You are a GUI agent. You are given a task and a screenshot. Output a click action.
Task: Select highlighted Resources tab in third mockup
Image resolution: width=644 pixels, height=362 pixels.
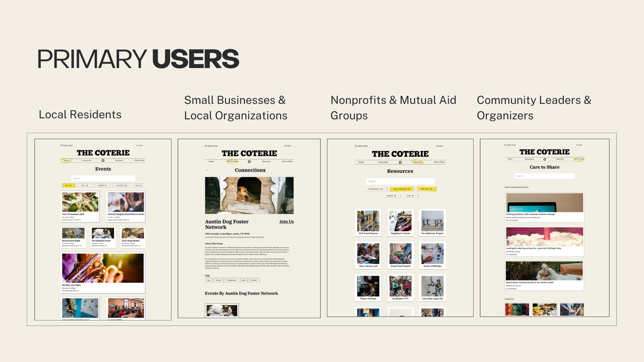pyautogui.click(x=418, y=162)
